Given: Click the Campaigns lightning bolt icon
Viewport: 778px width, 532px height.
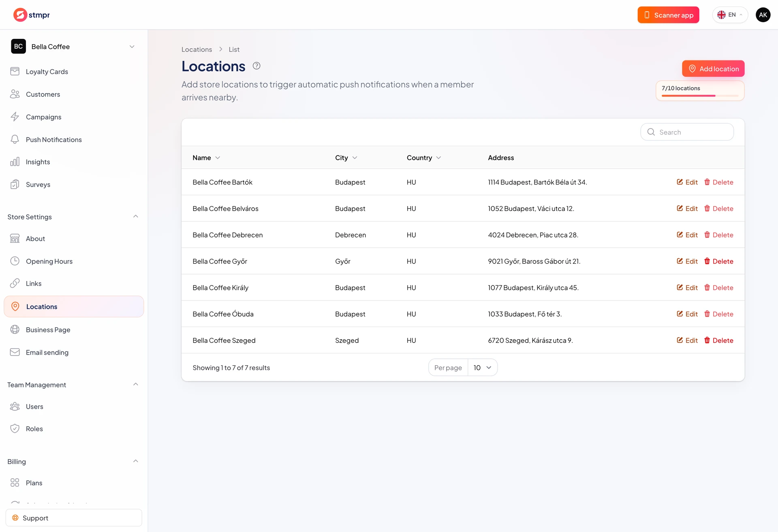Looking at the screenshot, I should 15,117.
